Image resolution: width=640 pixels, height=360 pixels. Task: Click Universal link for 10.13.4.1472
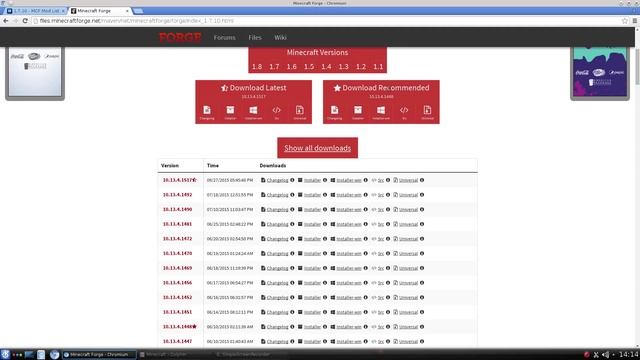[x=409, y=239]
